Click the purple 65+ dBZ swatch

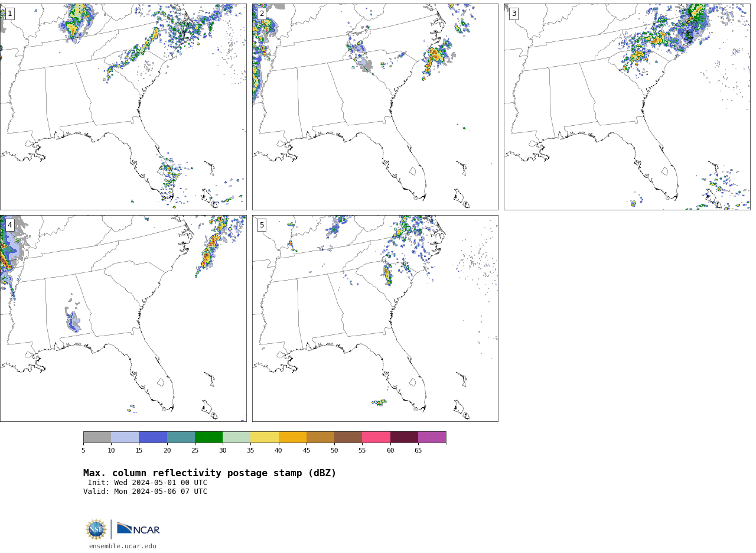432,437
